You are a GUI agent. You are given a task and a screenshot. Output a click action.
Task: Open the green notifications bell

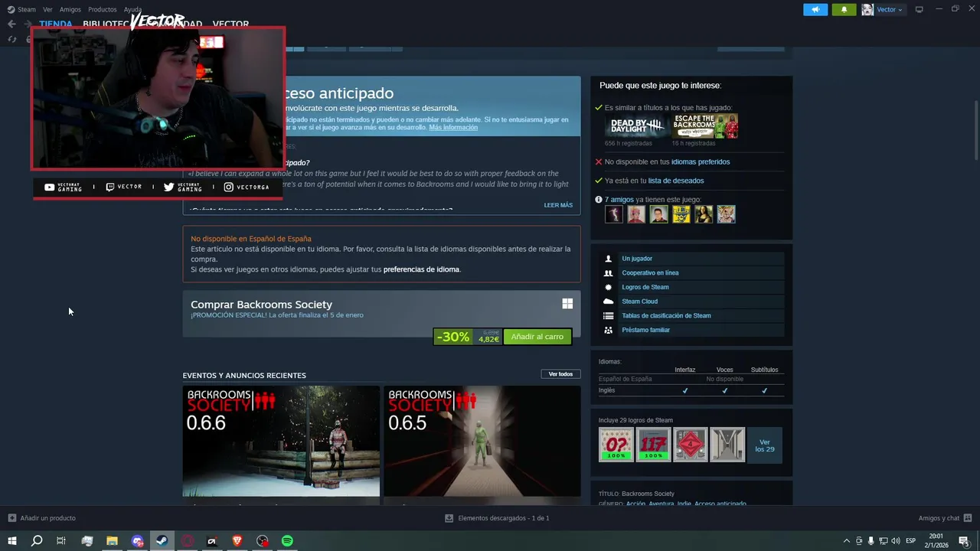(x=844, y=9)
